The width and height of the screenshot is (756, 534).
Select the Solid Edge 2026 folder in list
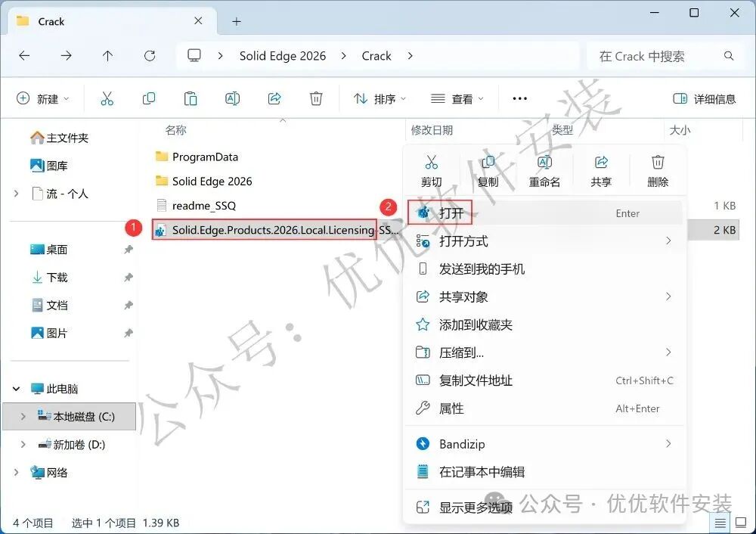click(x=203, y=181)
